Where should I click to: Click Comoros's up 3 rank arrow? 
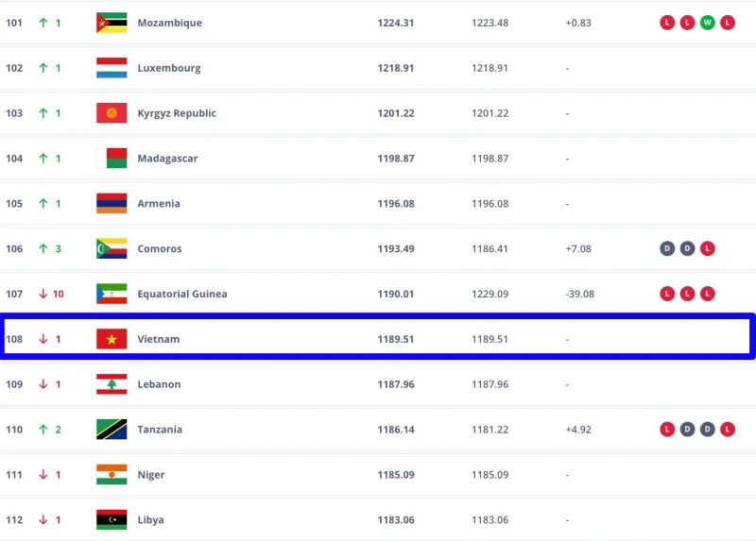[x=43, y=249]
